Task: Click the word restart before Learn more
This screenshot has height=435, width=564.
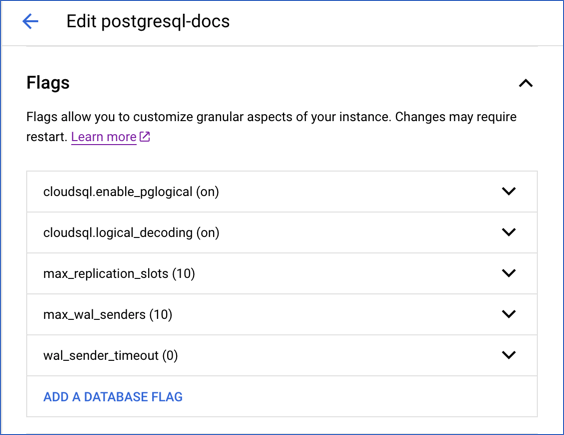Action: pos(47,137)
